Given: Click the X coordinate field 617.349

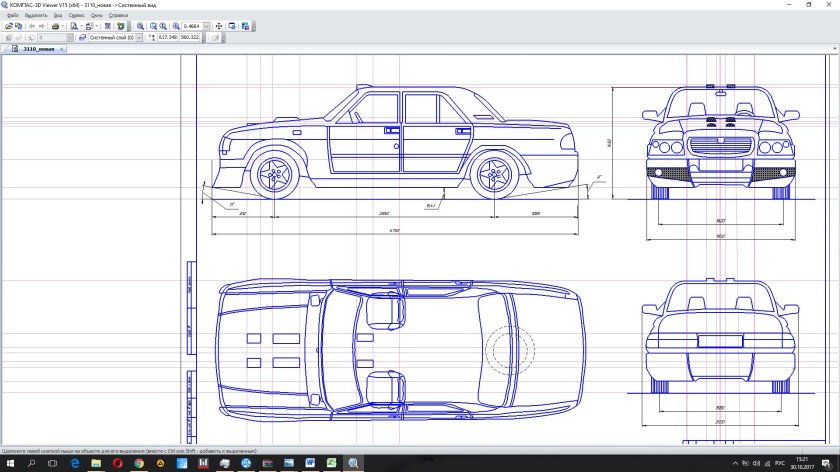Looking at the screenshot, I should (x=166, y=37).
